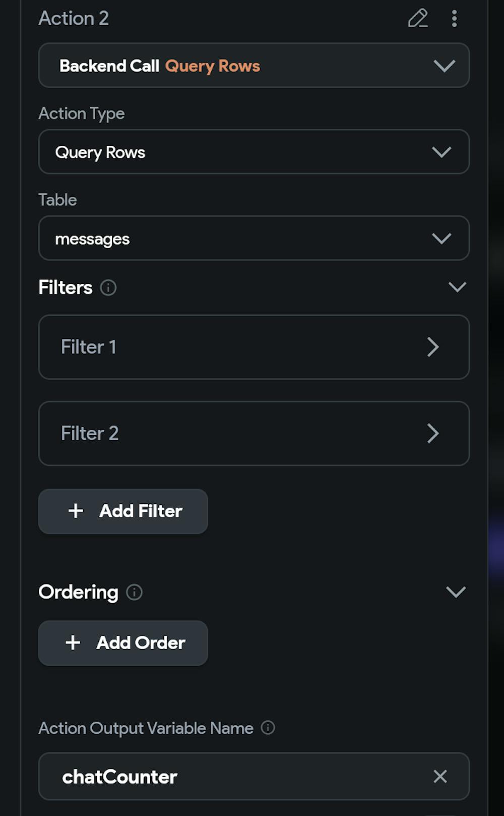Click the pencil edit icon for Action 2
This screenshot has width=504, height=816.
(418, 18)
